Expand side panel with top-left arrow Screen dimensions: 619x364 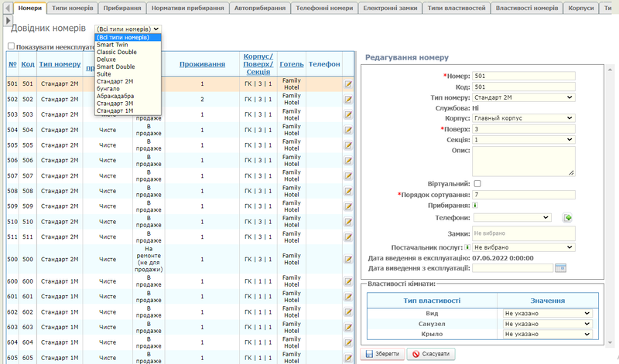click(x=8, y=21)
